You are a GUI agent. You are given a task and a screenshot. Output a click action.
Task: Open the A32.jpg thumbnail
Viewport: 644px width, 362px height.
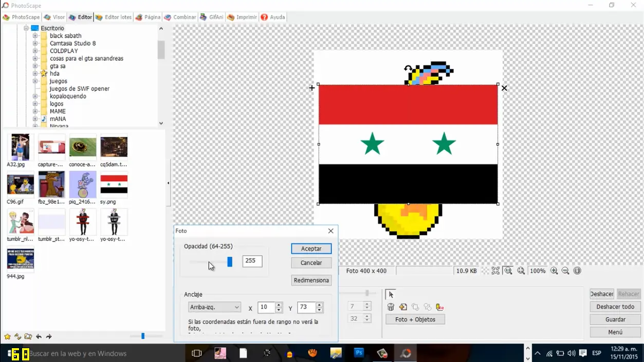21,147
